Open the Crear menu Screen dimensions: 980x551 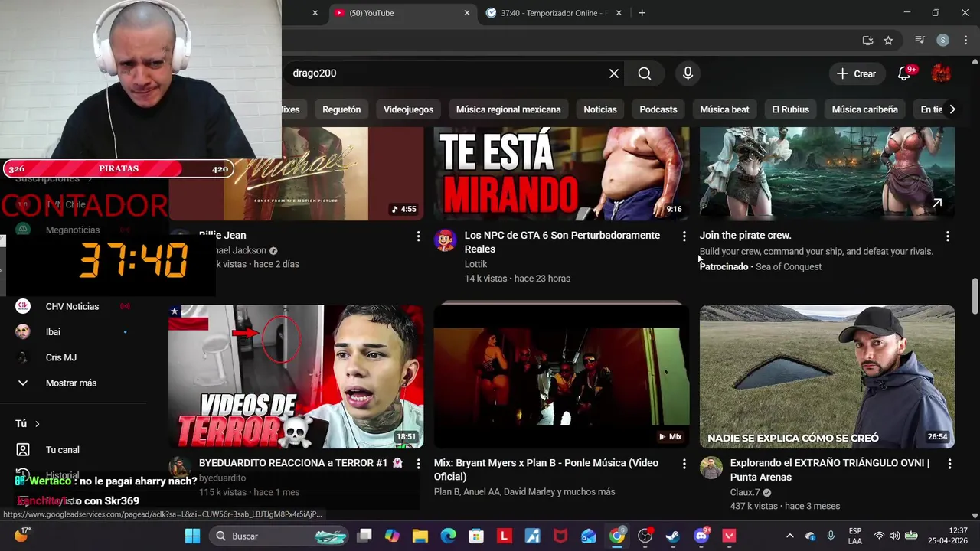856,73
